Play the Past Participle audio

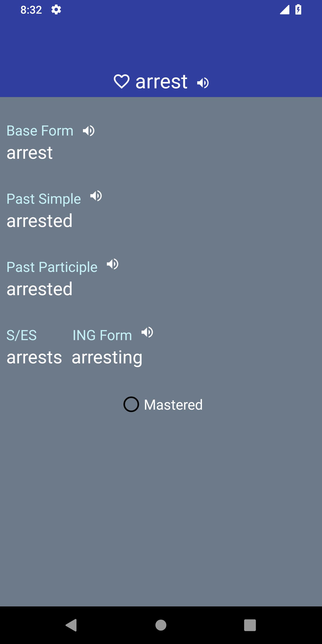(112, 264)
